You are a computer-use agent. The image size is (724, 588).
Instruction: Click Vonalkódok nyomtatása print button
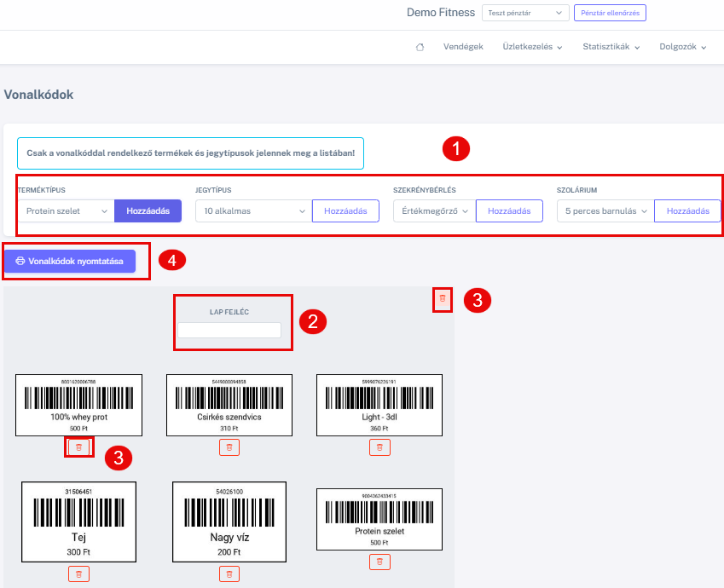70,262
